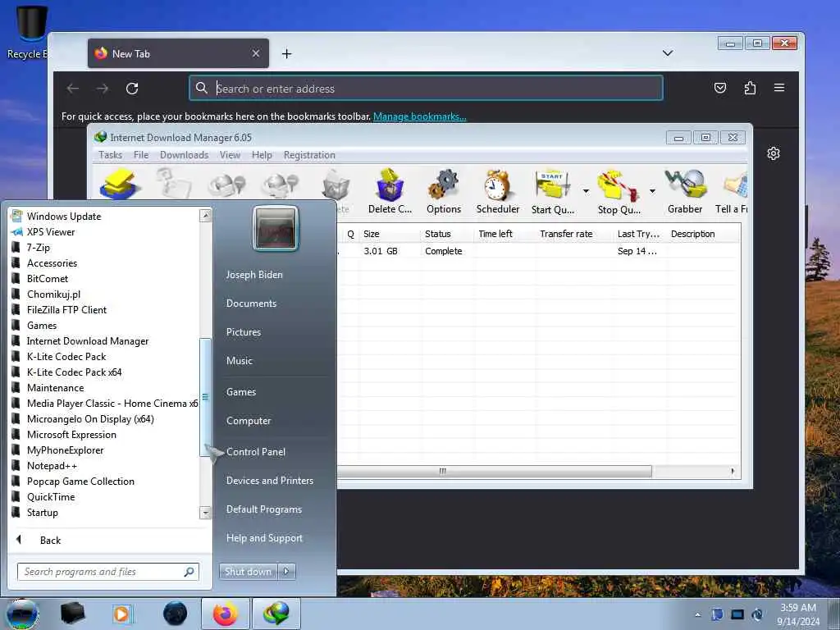This screenshot has height=630, width=840.
Task: Click Firefox icon in taskbar
Action: (x=226, y=614)
